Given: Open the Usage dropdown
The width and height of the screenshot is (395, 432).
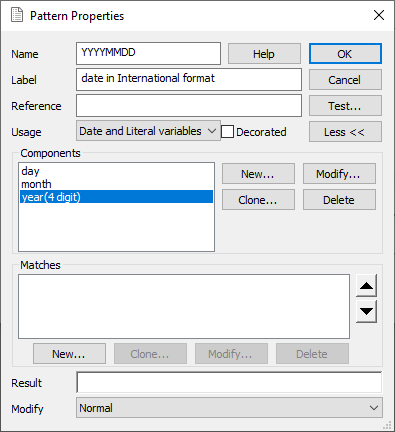Looking at the screenshot, I should pyautogui.click(x=148, y=131).
